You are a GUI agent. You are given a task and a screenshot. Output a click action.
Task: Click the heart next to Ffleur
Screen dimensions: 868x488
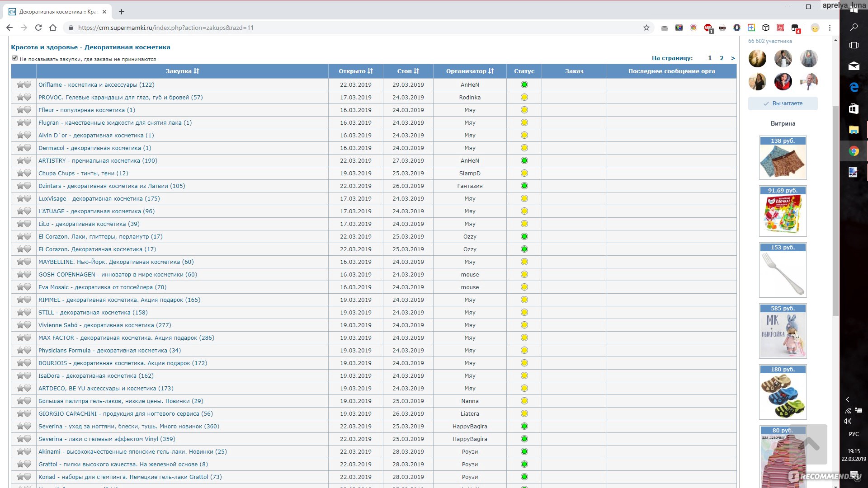28,110
